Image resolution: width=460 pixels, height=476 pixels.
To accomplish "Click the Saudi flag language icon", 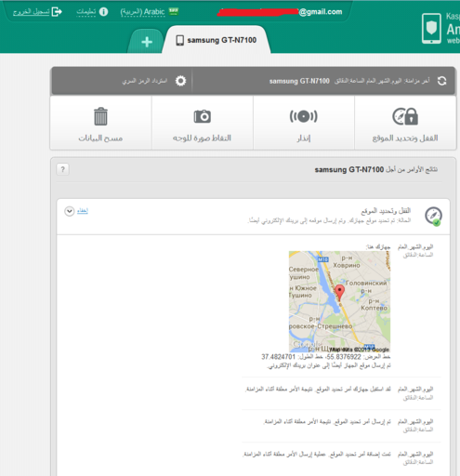I will 174,11.
